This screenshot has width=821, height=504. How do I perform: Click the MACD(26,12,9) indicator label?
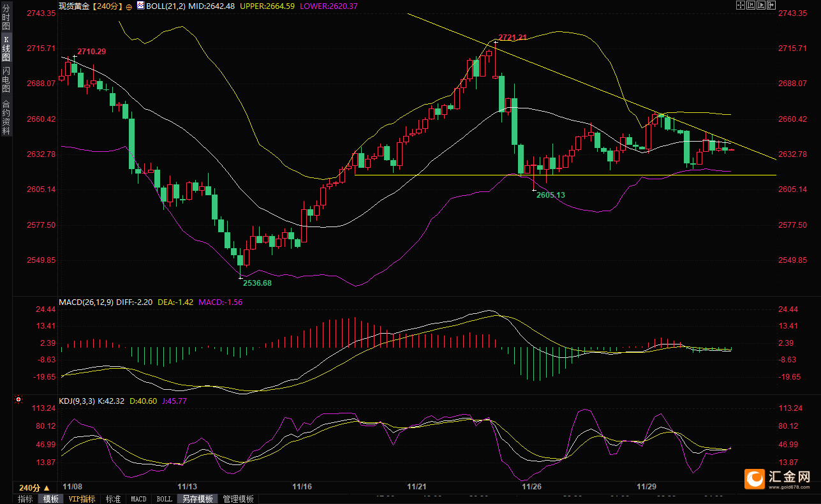[86, 302]
